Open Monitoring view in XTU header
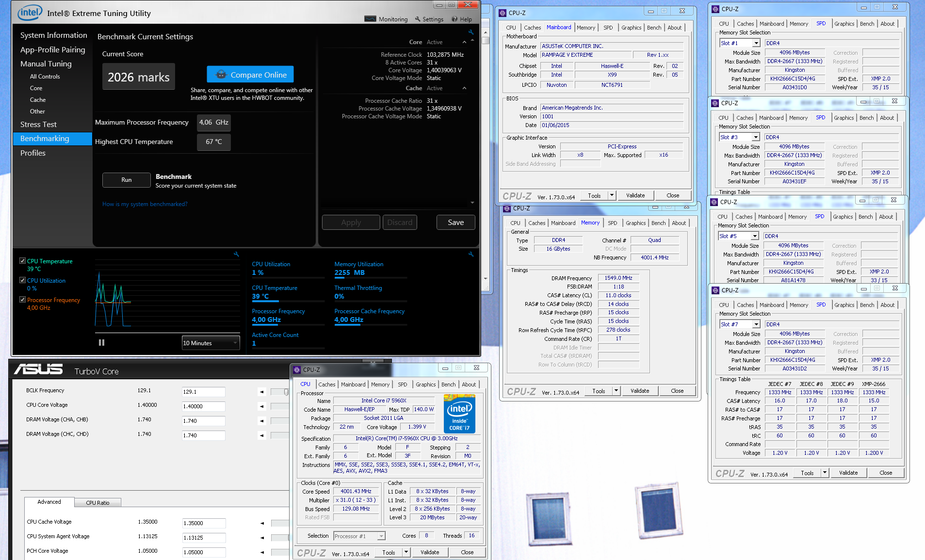925x560 pixels. coord(386,19)
